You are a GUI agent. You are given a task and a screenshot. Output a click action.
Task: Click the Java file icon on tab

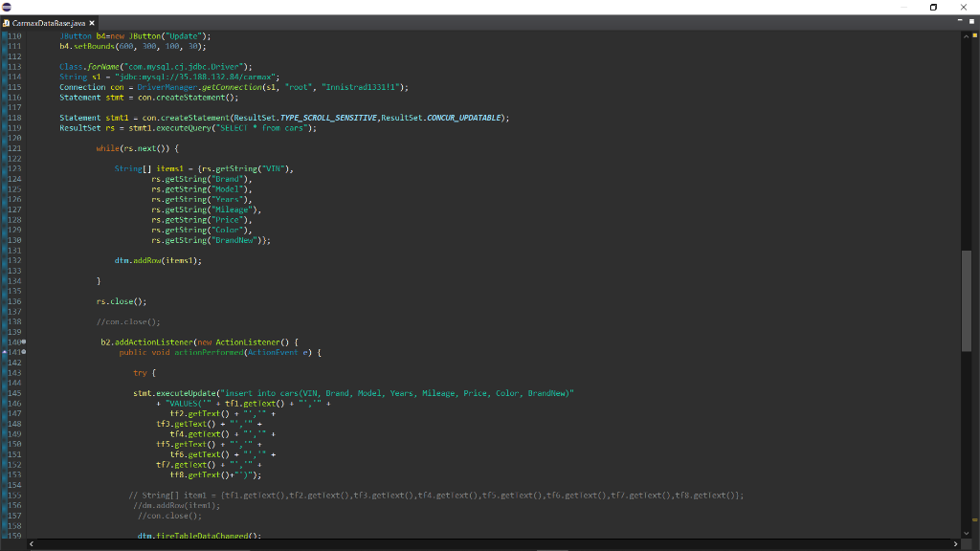[x=8, y=22]
